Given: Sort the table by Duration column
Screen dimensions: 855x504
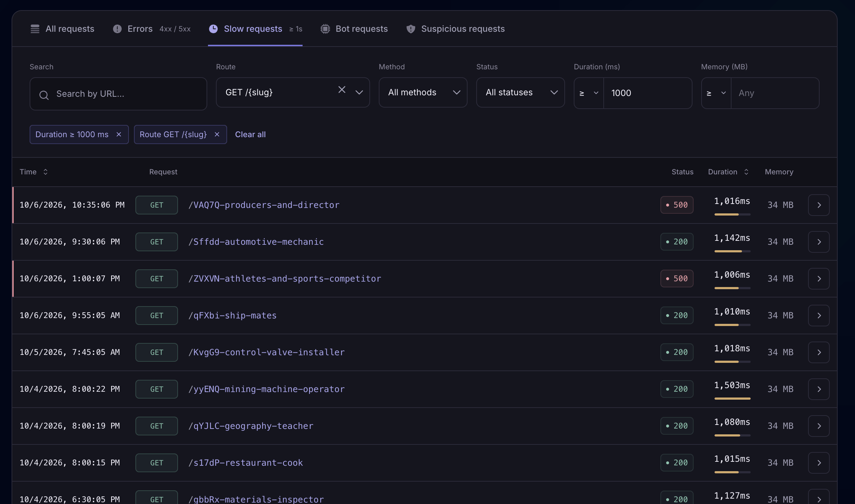Looking at the screenshot, I should tap(728, 172).
